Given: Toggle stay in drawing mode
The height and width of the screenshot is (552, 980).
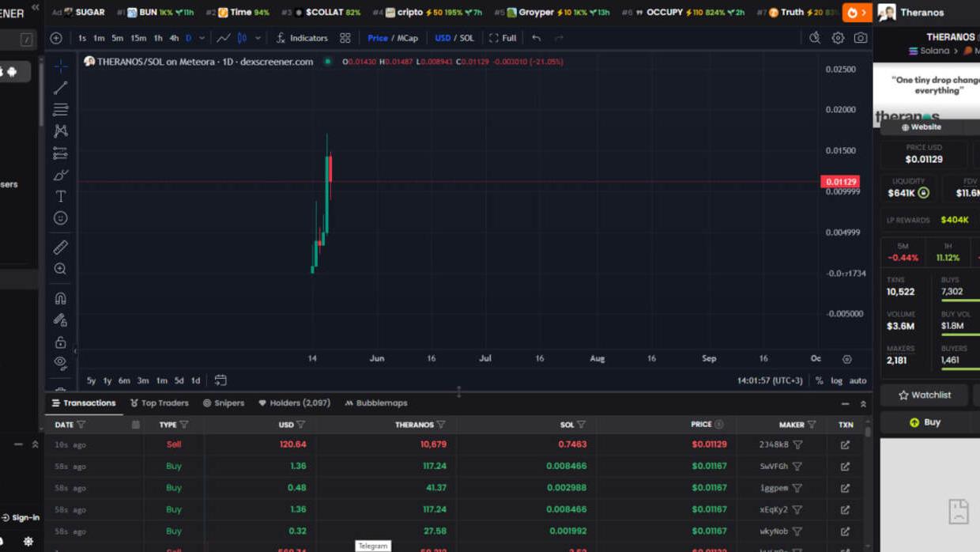Looking at the screenshot, I should point(60,320).
